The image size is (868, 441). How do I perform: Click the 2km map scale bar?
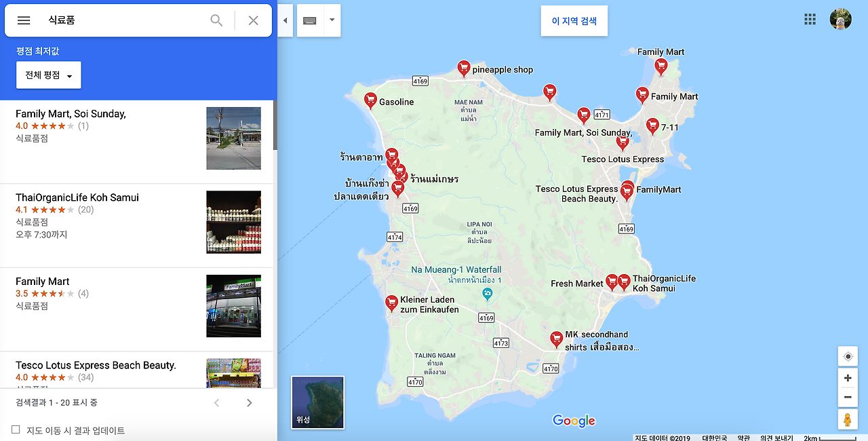coord(829,438)
